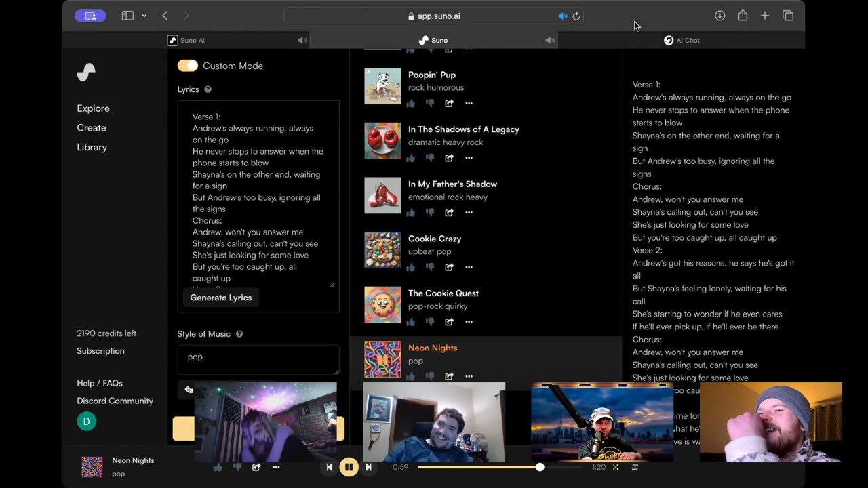Pause the Neon Nights playback
868x488 pixels.
[x=349, y=467]
